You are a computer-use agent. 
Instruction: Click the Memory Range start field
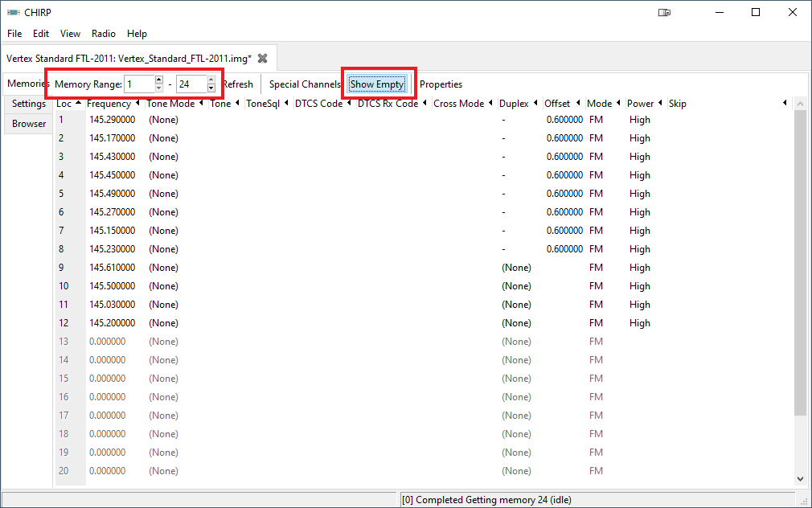(139, 84)
